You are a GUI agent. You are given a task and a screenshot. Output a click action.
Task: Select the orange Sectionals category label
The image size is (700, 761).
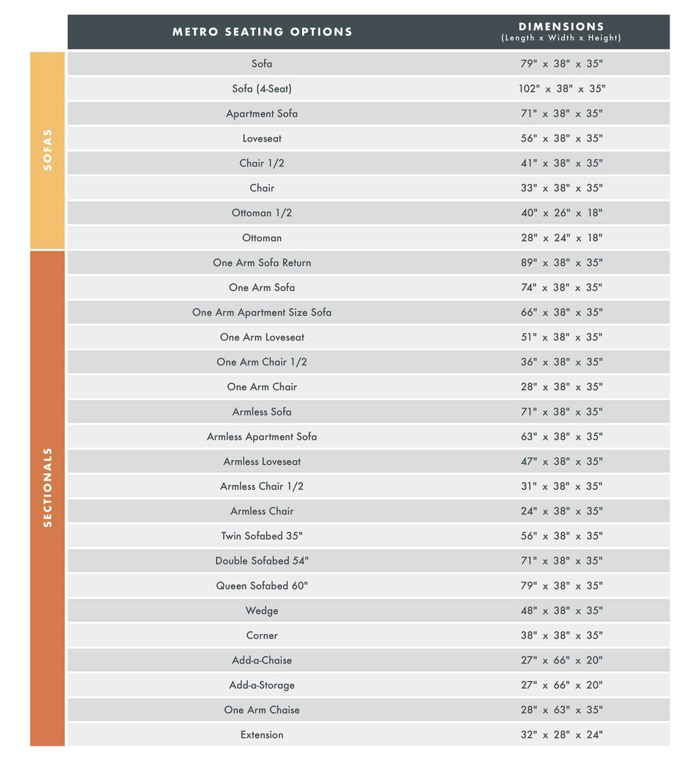(x=47, y=487)
